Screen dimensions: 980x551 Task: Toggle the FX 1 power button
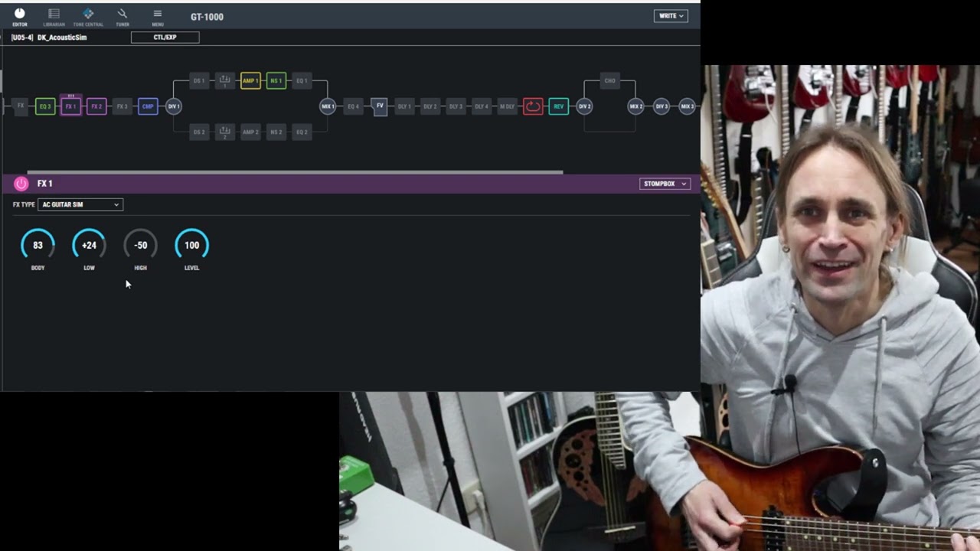click(21, 184)
